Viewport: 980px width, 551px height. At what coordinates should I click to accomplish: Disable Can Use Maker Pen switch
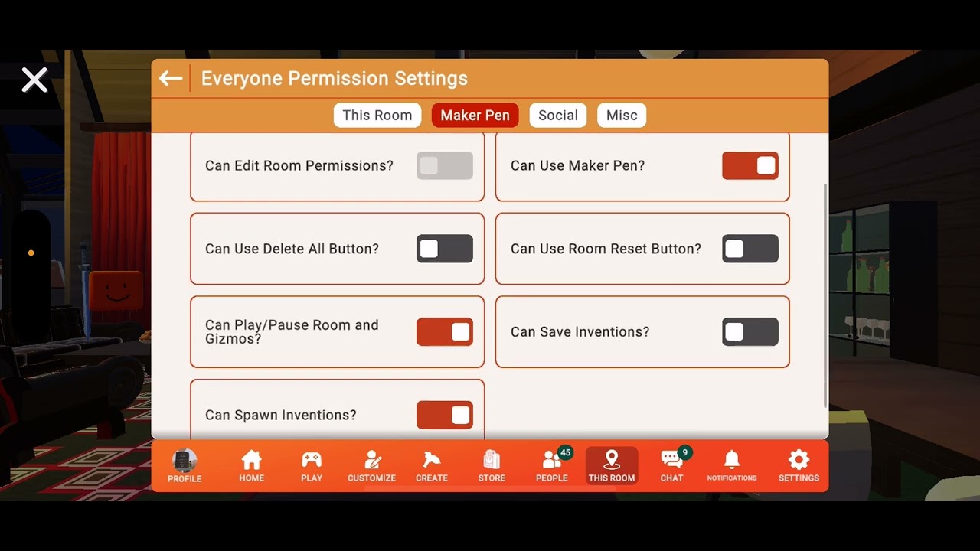750,165
